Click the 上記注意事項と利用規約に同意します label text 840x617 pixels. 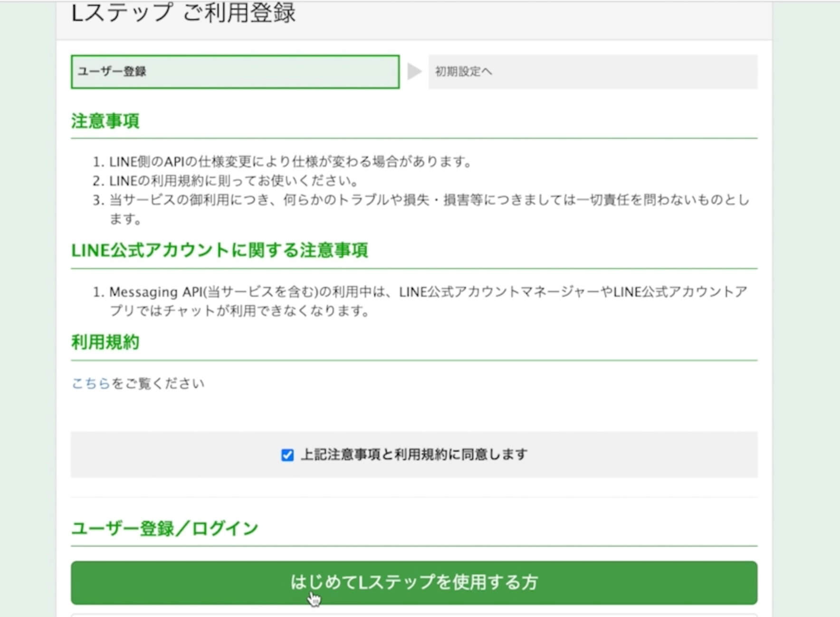414,455
